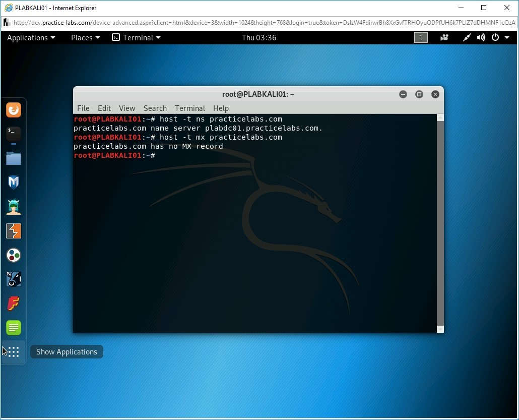Open the green notes app icon

[14, 328]
